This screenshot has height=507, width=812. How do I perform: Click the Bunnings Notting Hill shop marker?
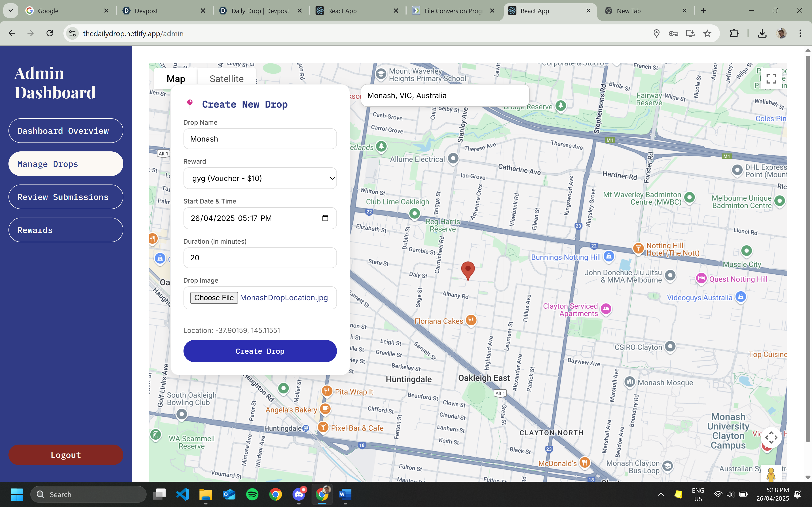pyautogui.click(x=609, y=257)
